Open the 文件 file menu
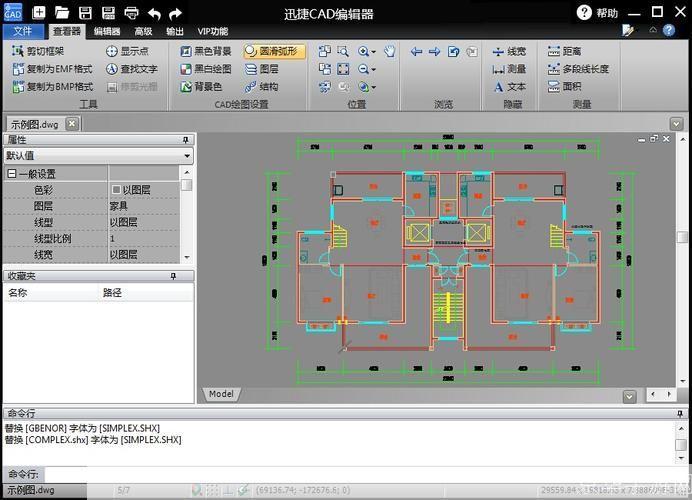Screen dimensions: 692x500 tap(23, 31)
